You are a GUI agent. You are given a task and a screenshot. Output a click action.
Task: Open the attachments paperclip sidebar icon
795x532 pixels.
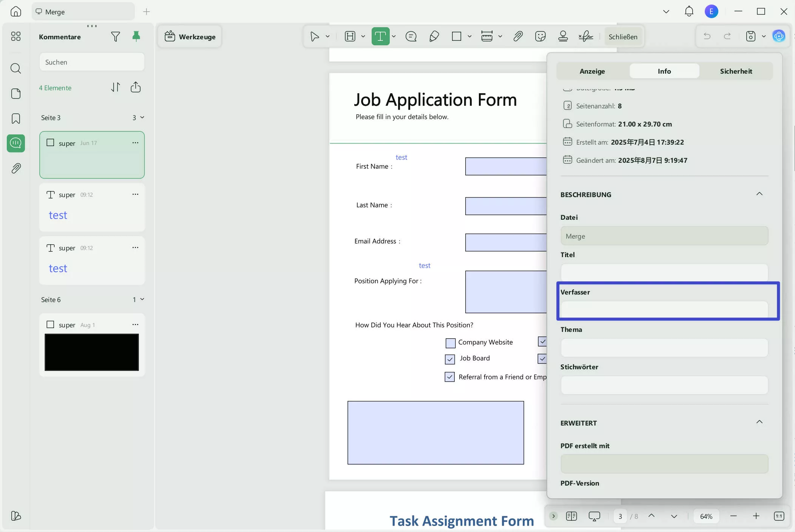[15, 168]
